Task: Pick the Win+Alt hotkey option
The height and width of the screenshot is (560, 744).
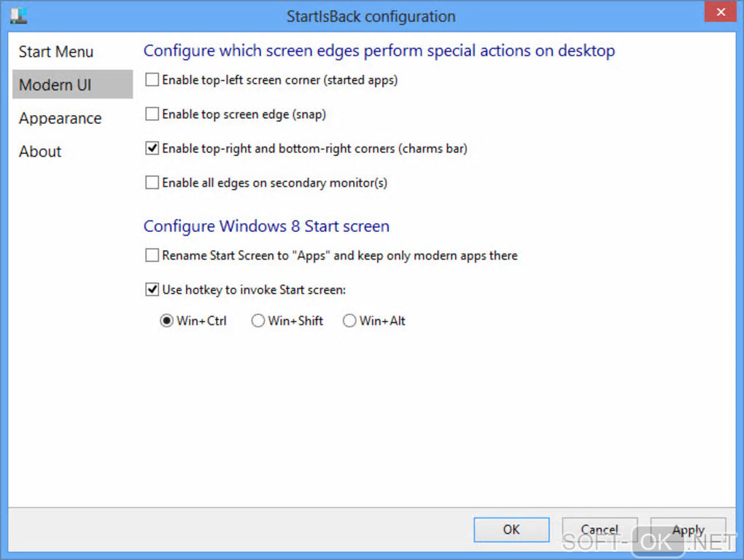Action: tap(349, 321)
